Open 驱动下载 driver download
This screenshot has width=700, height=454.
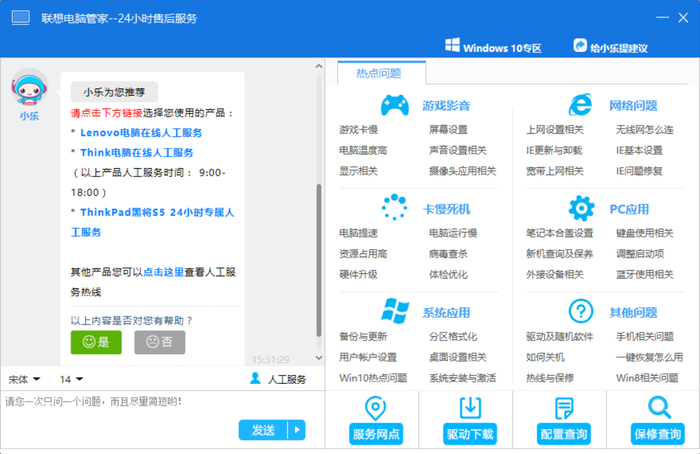point(469,420)
